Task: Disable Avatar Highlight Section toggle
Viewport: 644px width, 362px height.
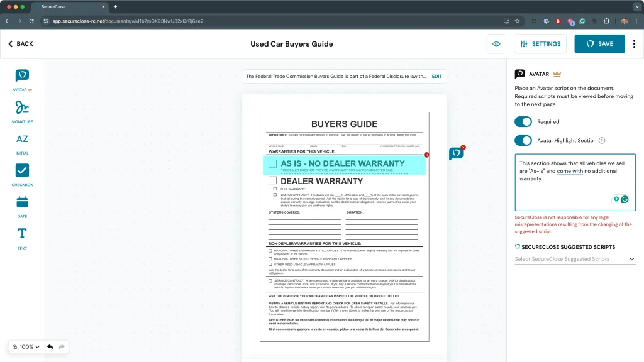Action: point(523,141)
